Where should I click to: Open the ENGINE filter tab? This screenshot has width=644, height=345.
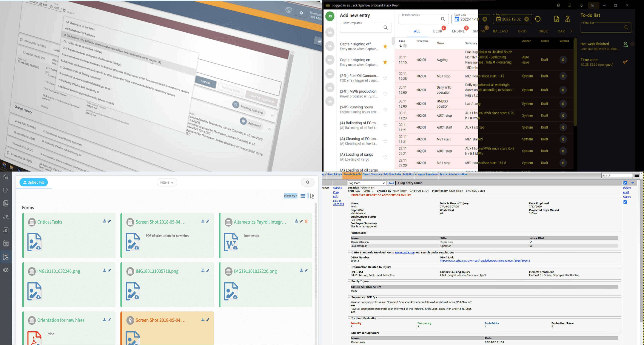coord(459,31)
